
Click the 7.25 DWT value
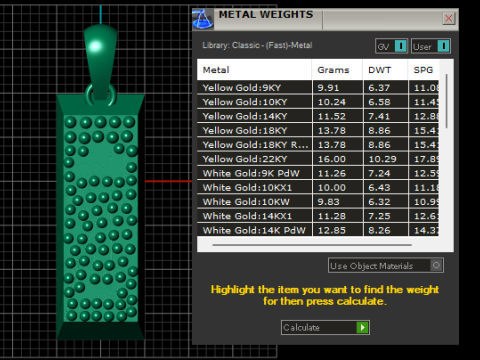pos(379,216)
